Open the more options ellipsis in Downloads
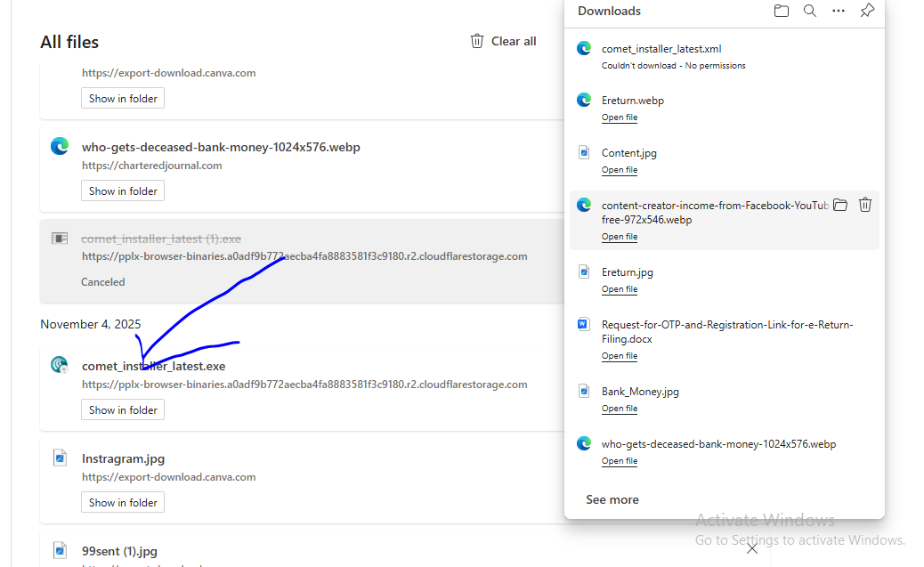The height and width of the screenshot is (567, 924). pos(839,11)
